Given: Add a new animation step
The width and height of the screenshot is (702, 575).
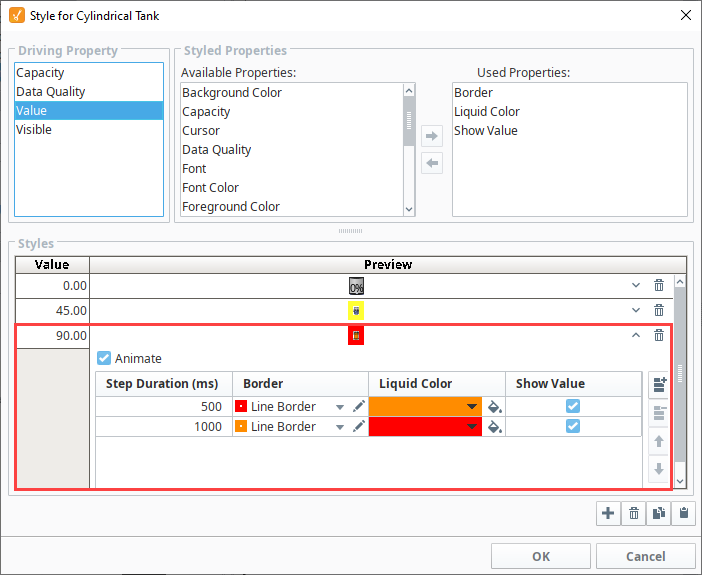Looking at the screenshot, I should 659,385.
